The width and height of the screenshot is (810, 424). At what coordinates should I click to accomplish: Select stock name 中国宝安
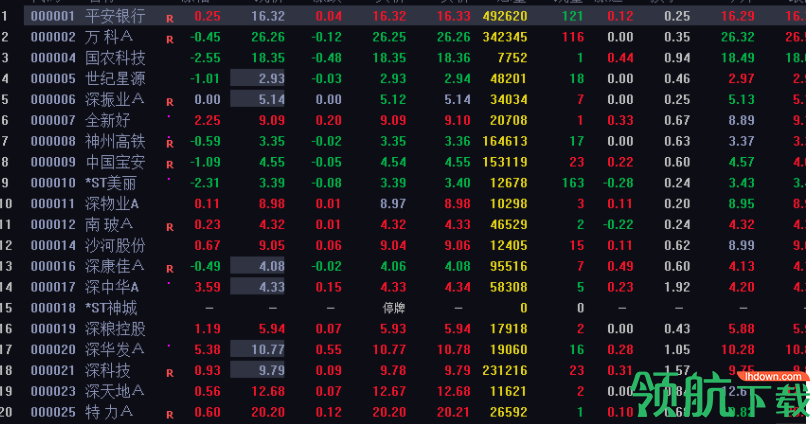coord(115,162)
